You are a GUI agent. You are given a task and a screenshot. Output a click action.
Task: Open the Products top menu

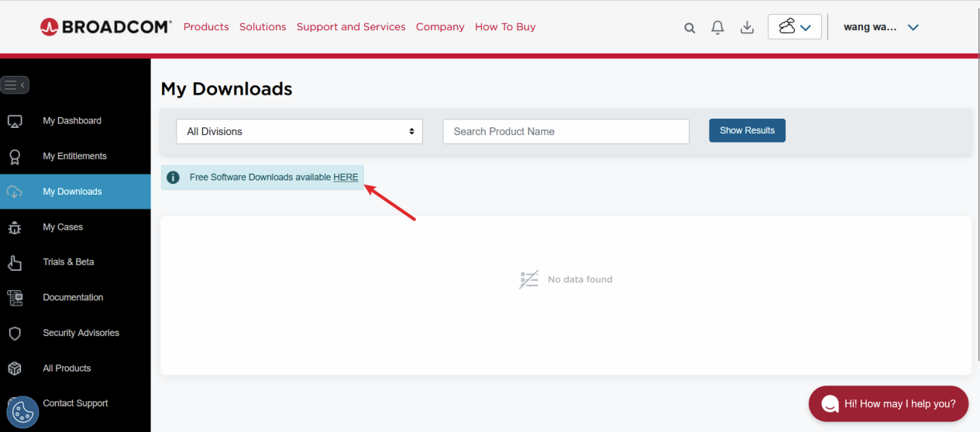point(206,26)
